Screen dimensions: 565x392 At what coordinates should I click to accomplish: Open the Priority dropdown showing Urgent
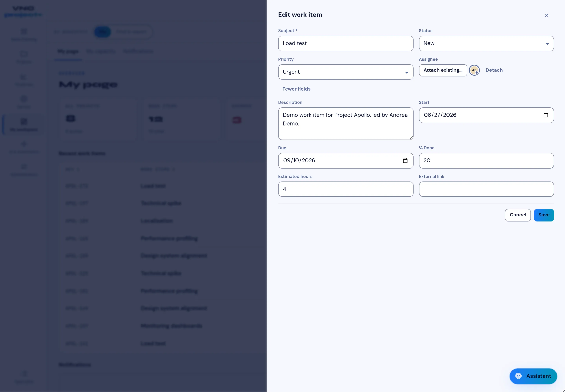(x=345, y=72)
